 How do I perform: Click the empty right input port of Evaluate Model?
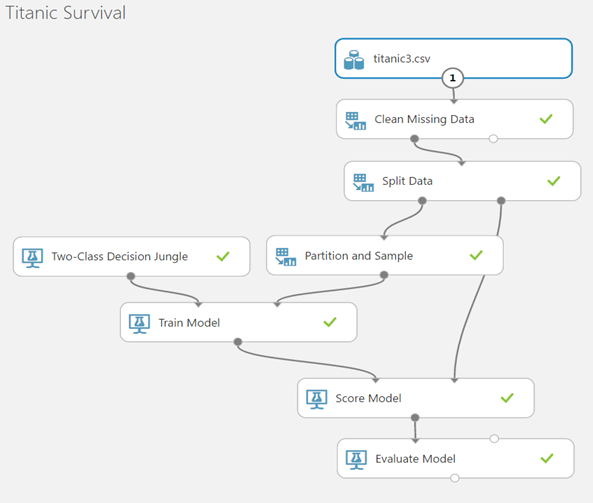coord(494,439)
